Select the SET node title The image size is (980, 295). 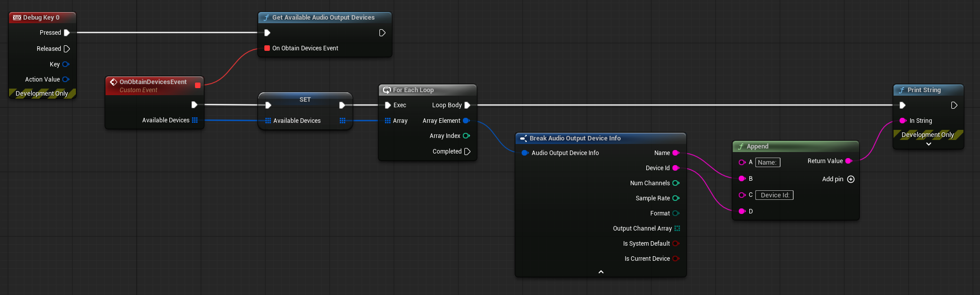(305, 100)
